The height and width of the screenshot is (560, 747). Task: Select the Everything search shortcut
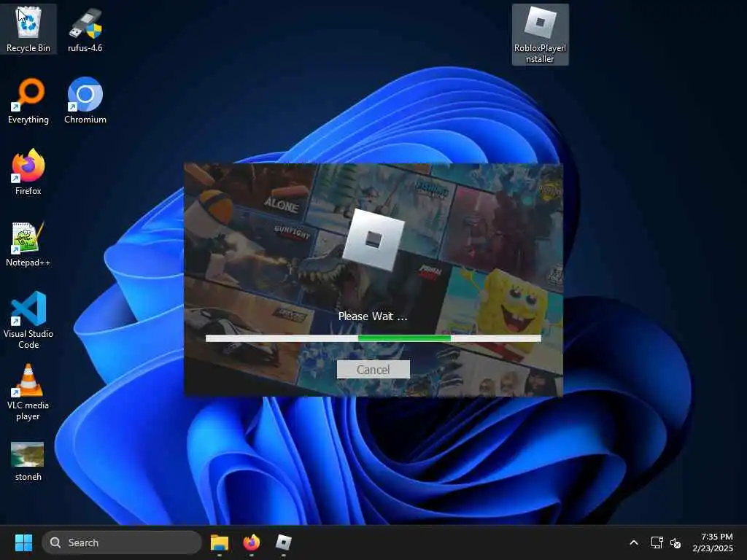click(x=28, y=101)
